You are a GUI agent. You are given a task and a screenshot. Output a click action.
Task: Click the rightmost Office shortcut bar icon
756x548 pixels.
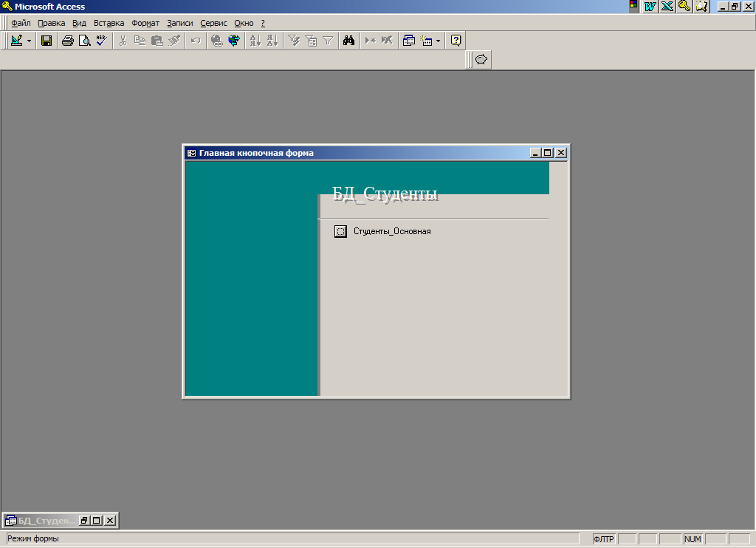[701, 6]
